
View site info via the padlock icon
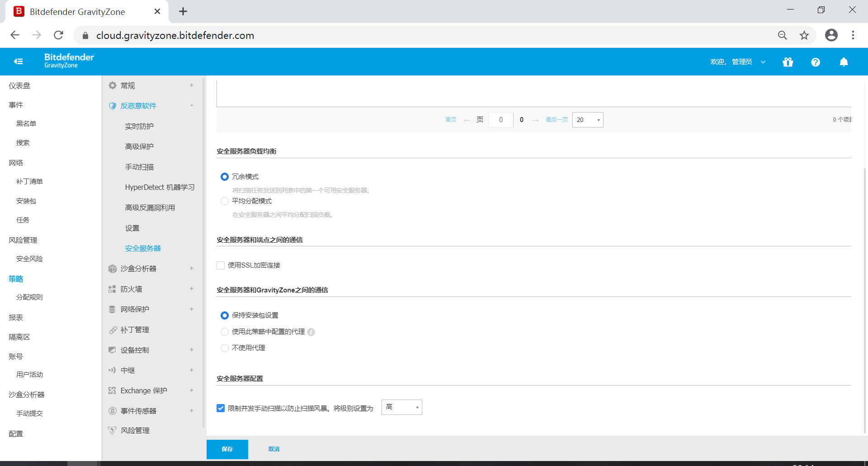click(85, 35)
